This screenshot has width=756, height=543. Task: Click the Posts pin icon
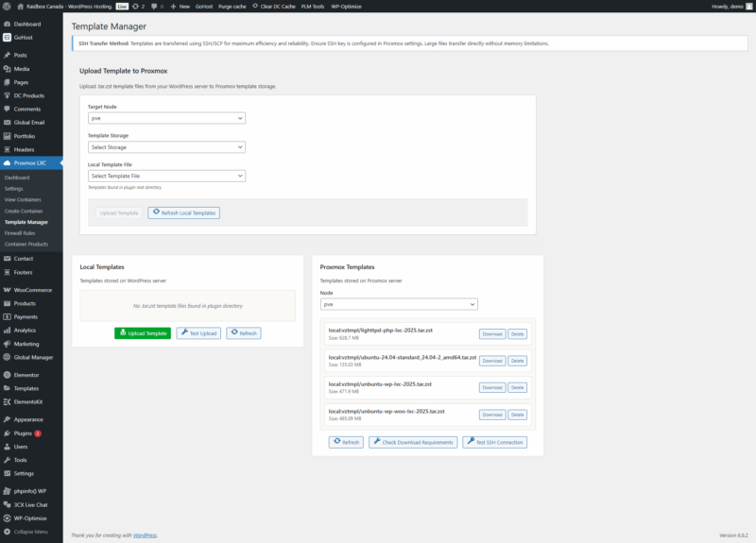(7, 55)
